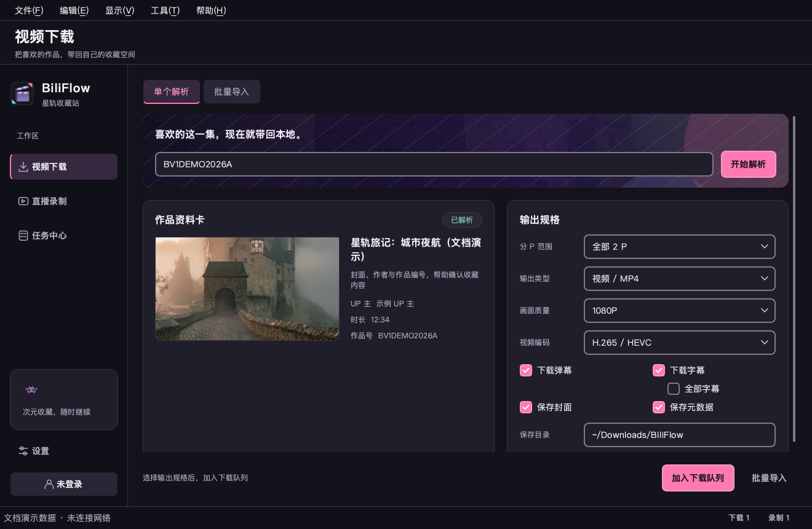Click the play icon beside 直播录制
The width and height of the screenshot is (812, 529).
click(x=23, y=201)
